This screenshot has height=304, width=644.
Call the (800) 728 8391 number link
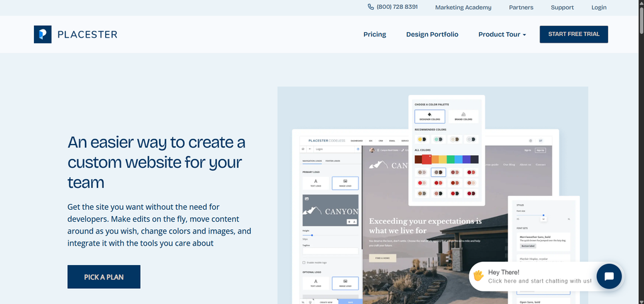coord(397,7)
